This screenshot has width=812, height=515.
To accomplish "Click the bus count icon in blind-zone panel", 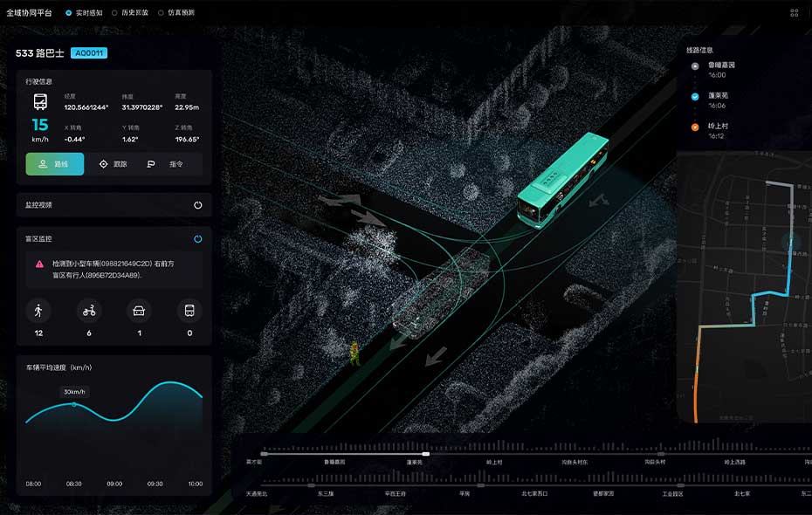I will click(189, 311).
